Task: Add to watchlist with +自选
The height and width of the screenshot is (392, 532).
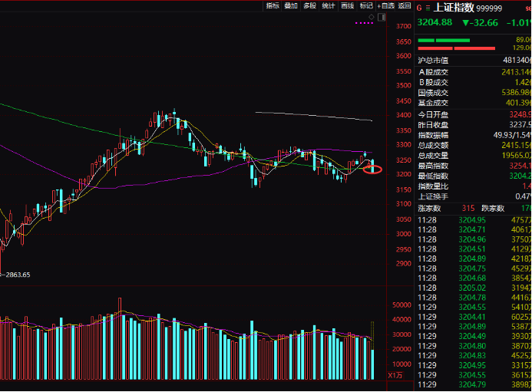Action: 386,6
